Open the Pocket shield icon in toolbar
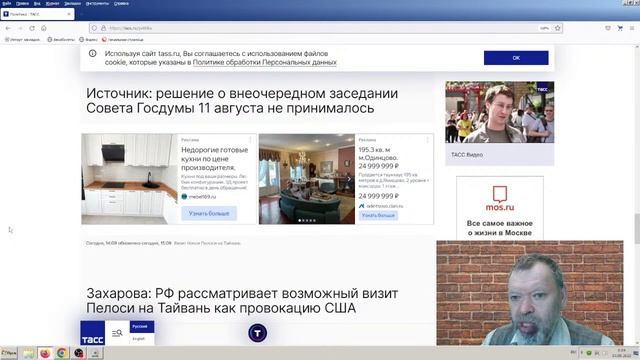Image resolution: width=640 pixels, height=360 pixels. pos(608,28)
